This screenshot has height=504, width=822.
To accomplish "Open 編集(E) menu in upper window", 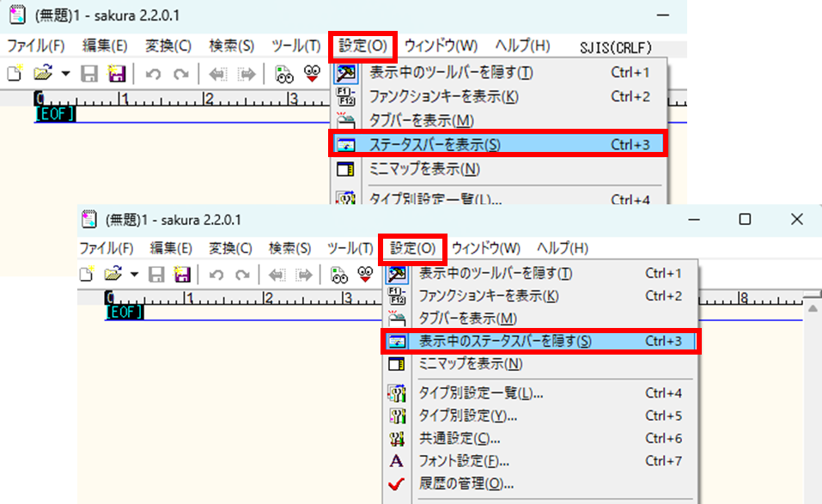I will coord(105,46).
